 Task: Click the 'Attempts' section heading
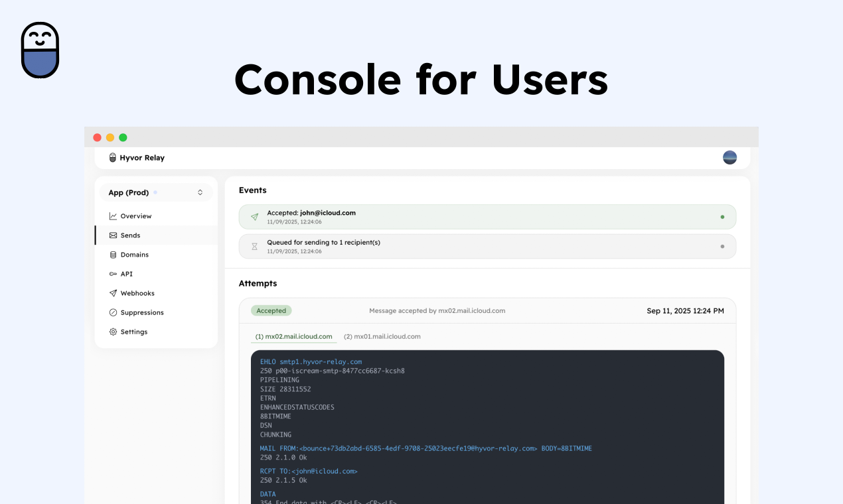(x=258, y=283)
